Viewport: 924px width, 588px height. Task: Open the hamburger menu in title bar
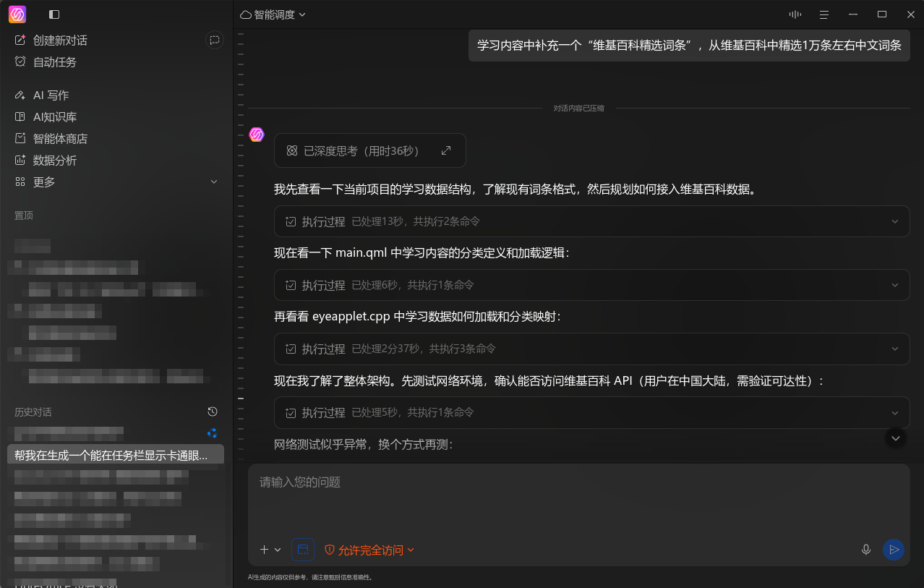point(824,14)
